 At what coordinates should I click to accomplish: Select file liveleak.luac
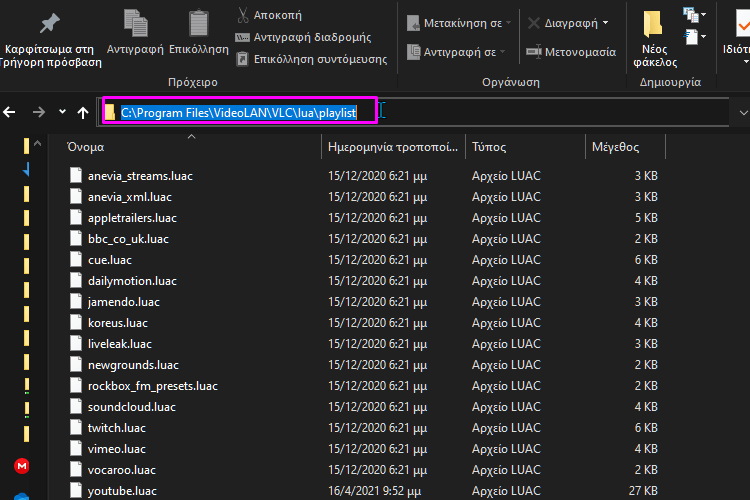(120, 344)
